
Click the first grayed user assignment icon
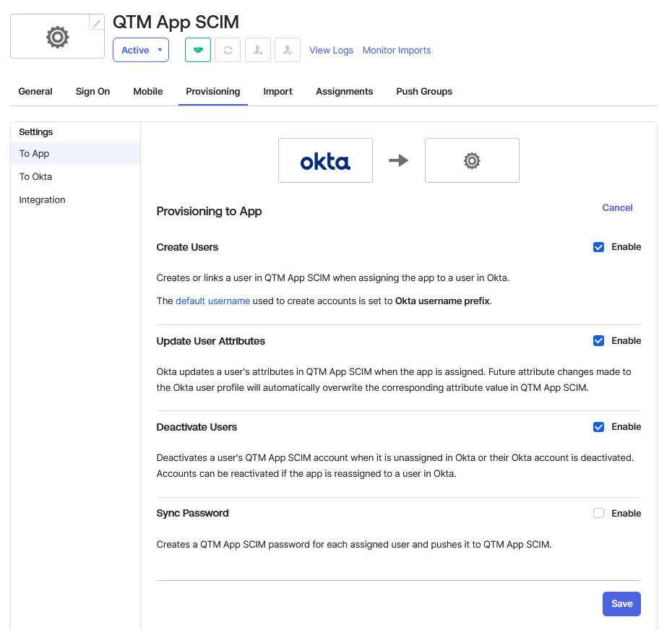pyautogui.click(x=258, y=49)
